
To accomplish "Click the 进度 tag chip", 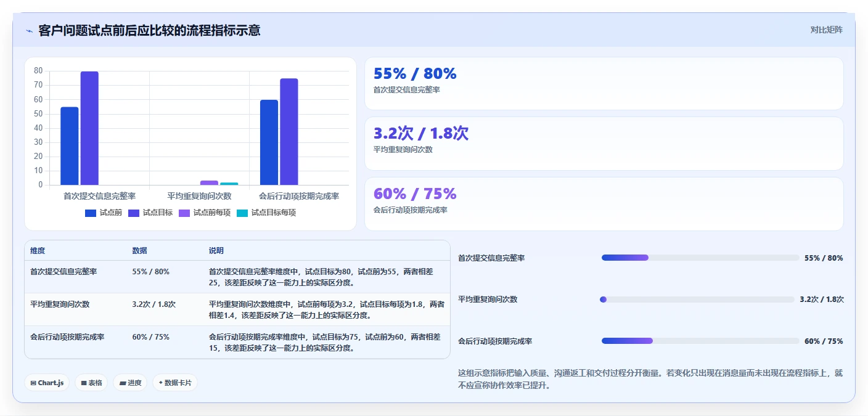I will point(130,383).
